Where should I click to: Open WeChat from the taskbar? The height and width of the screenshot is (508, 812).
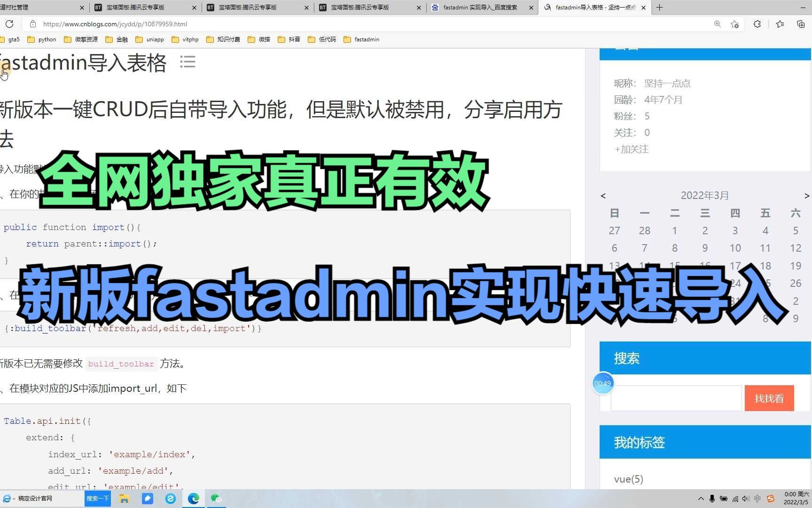tap(216, 498)
